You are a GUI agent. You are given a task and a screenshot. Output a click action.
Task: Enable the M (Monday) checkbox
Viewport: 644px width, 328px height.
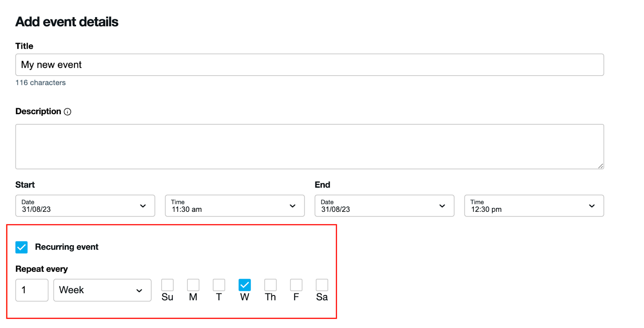[x=193, y=285]
